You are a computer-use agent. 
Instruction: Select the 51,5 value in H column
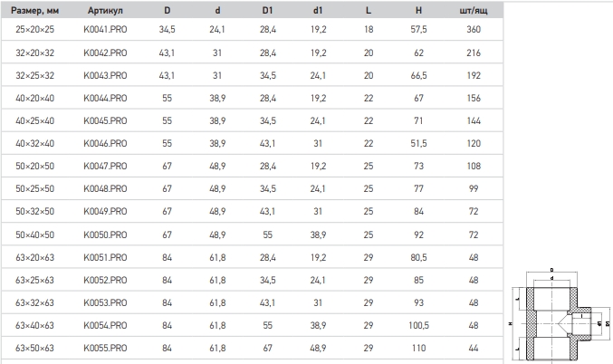click(x=418, y=143)
